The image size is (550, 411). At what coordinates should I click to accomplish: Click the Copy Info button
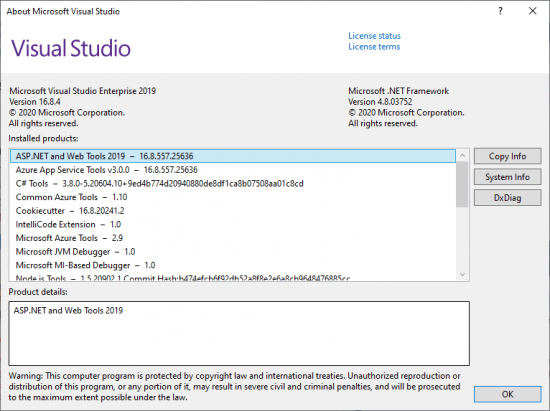pos(507,156)
